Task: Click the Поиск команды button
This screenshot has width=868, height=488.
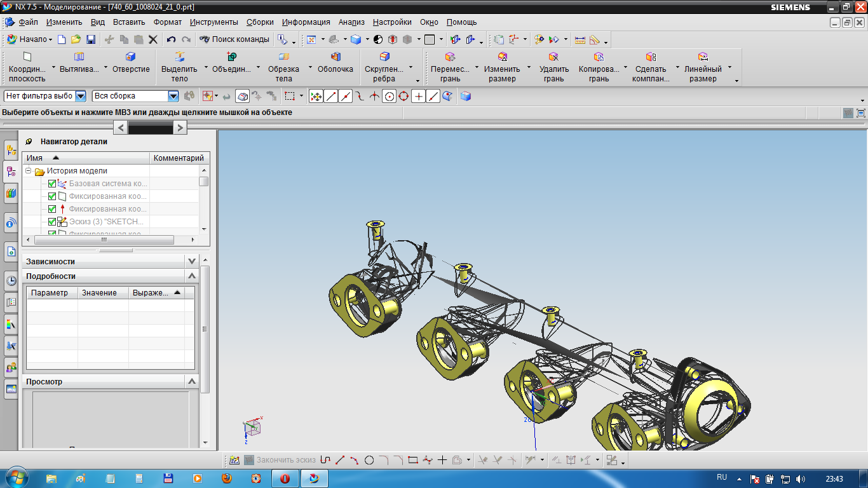Action: (234, 39)
